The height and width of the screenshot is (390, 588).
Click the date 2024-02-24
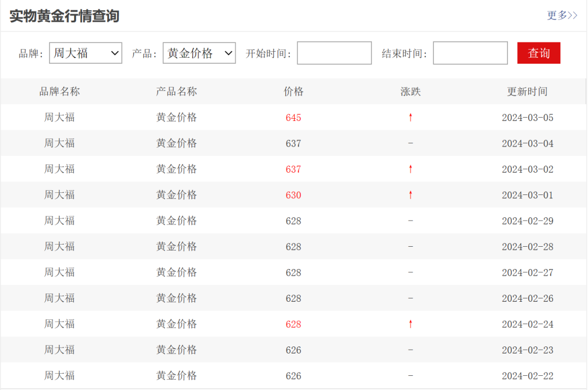(x=528, y=325)
